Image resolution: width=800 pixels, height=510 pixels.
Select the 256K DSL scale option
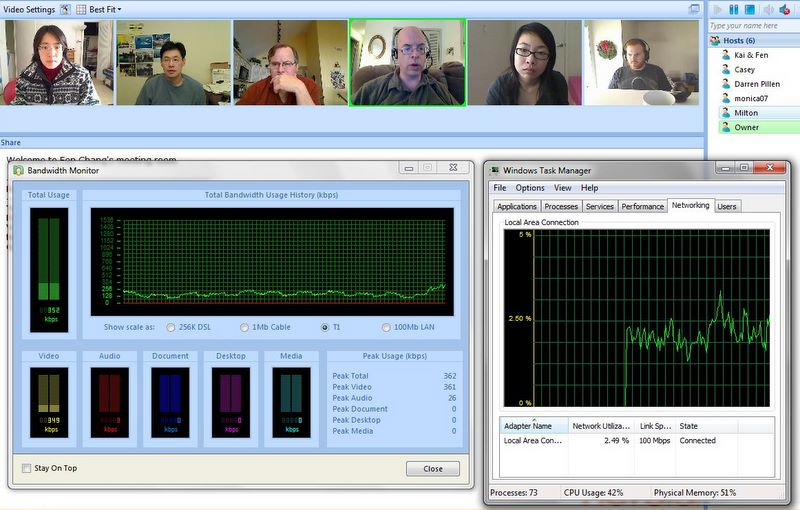(x=171, y=327)
